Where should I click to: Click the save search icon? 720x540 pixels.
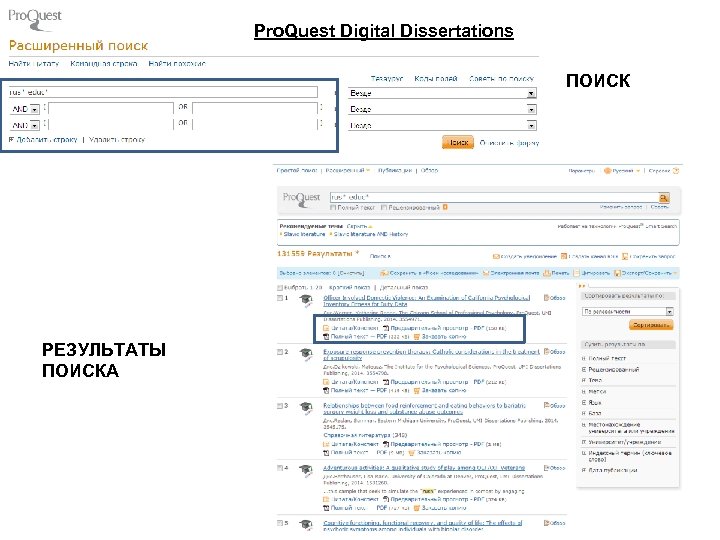[x=625, y=256]
